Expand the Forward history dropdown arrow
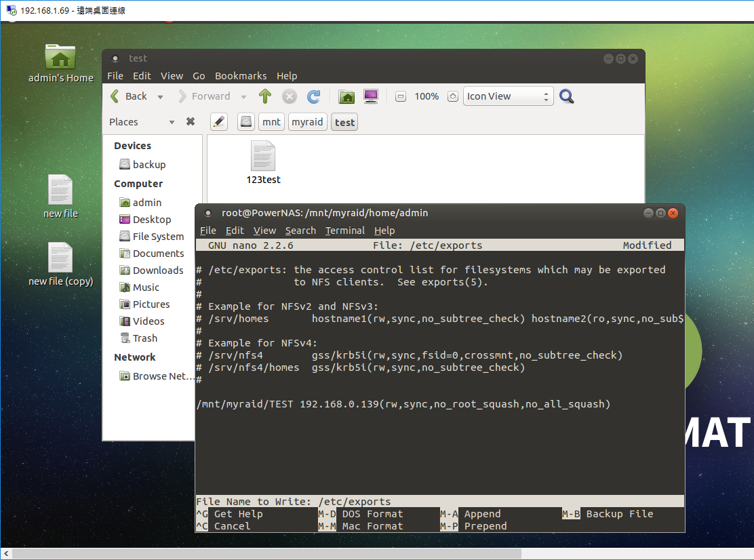754x560 pixels. pos(243,97)
